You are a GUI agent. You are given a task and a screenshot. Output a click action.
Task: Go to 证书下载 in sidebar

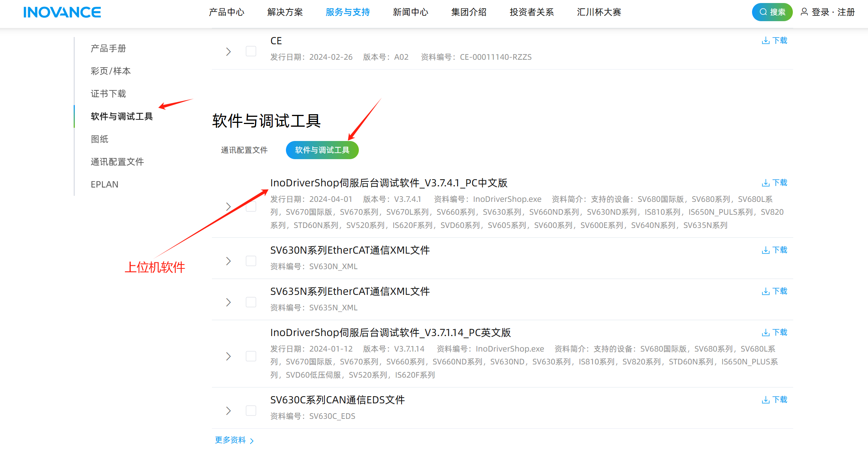(108, 94)
